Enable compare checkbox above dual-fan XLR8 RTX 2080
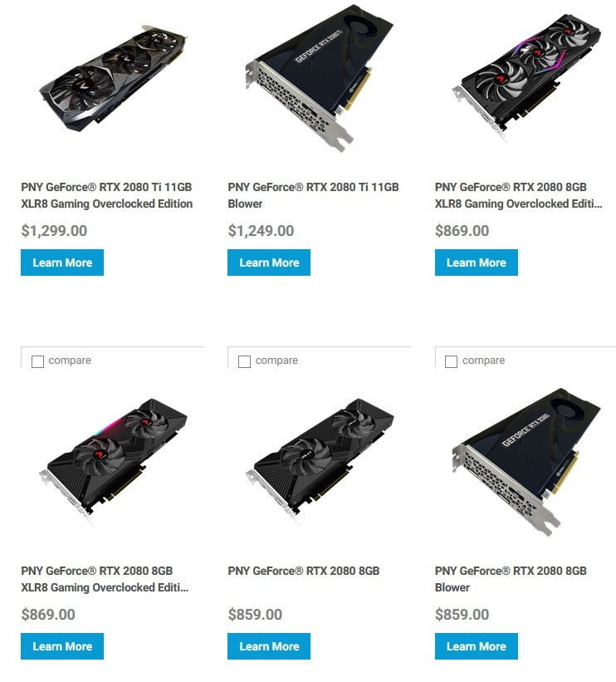Viewport: 616px width, 682px height. tap(38, 361)
